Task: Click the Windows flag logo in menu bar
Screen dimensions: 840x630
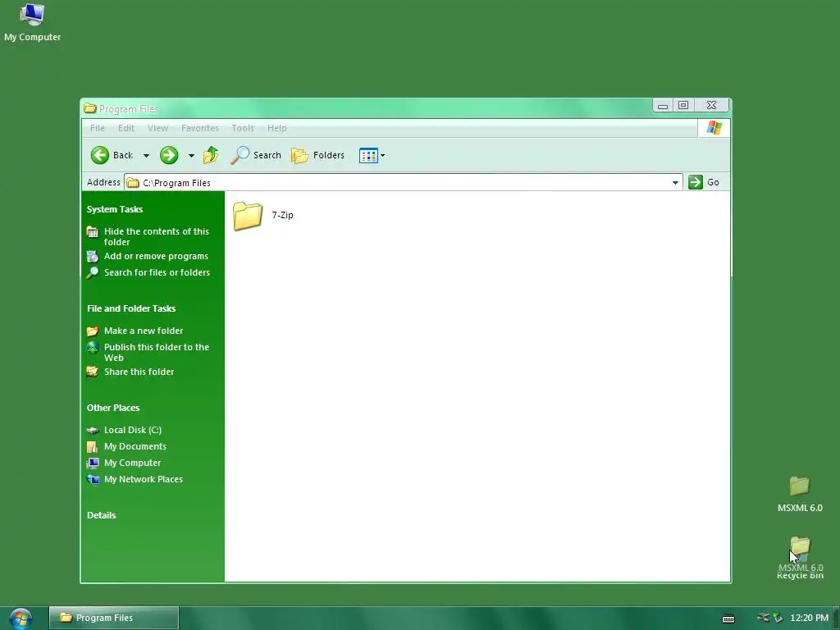Action: click(x=714, y=128)
